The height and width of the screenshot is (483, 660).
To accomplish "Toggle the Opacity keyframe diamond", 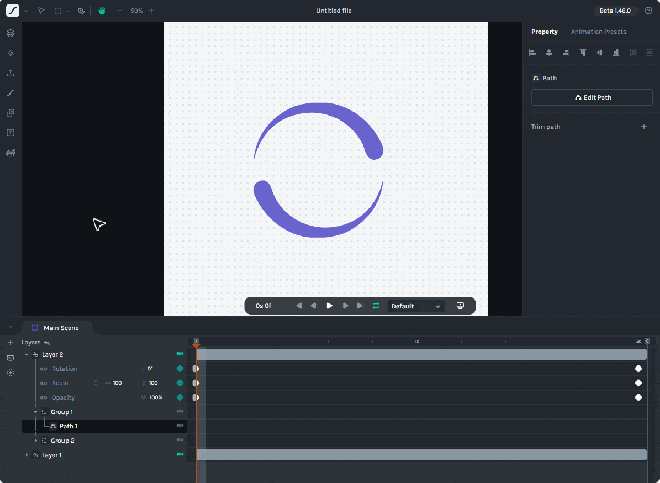I will tap(180, 397).
